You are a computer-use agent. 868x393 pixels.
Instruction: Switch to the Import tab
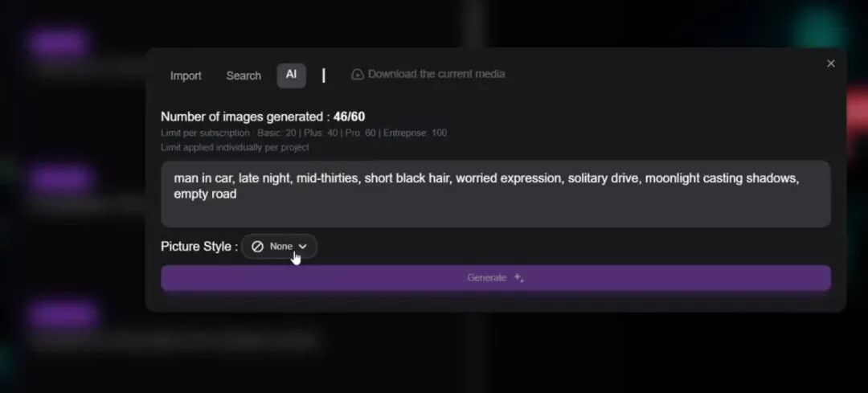point(186,76)
